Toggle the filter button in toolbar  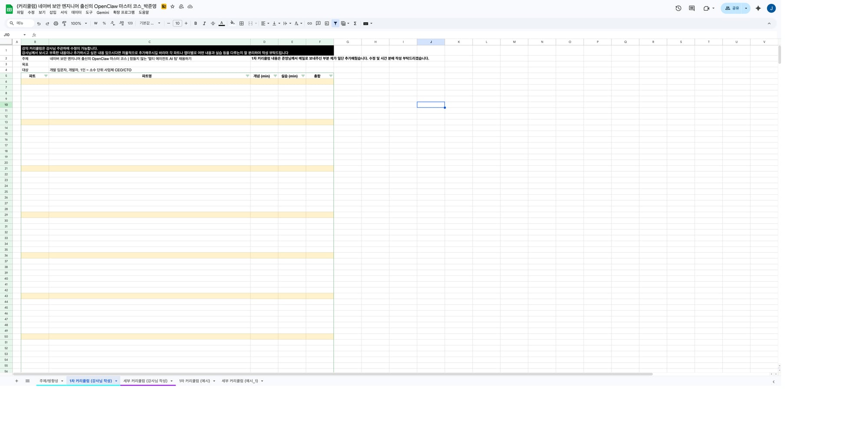[x=335, y=23]
